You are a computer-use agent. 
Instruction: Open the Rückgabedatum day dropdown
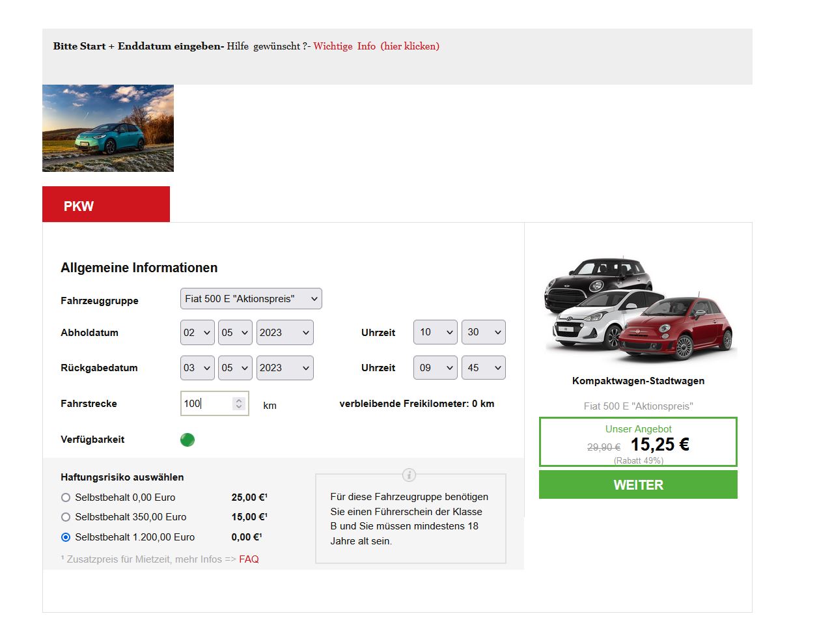(x=197, y=368)
